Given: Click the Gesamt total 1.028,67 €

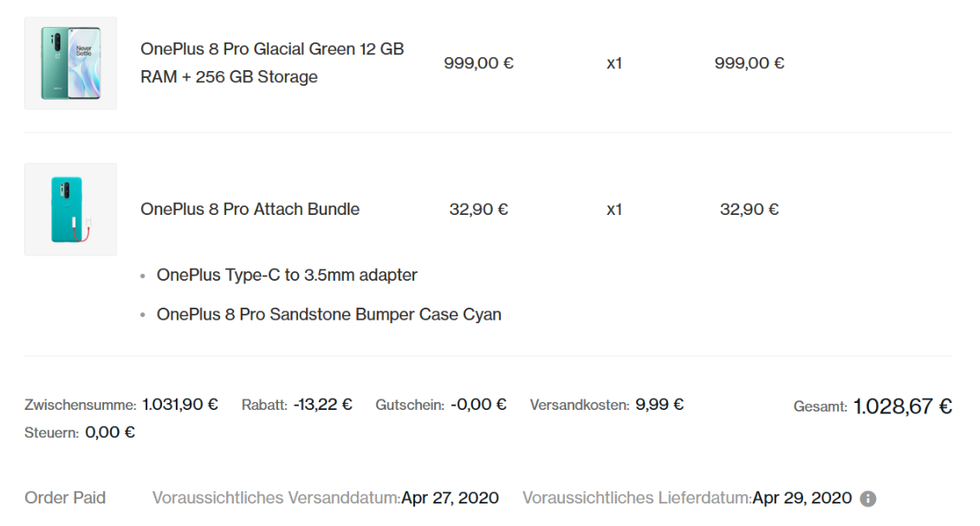Looking at the screenshot, I should 903,406.
